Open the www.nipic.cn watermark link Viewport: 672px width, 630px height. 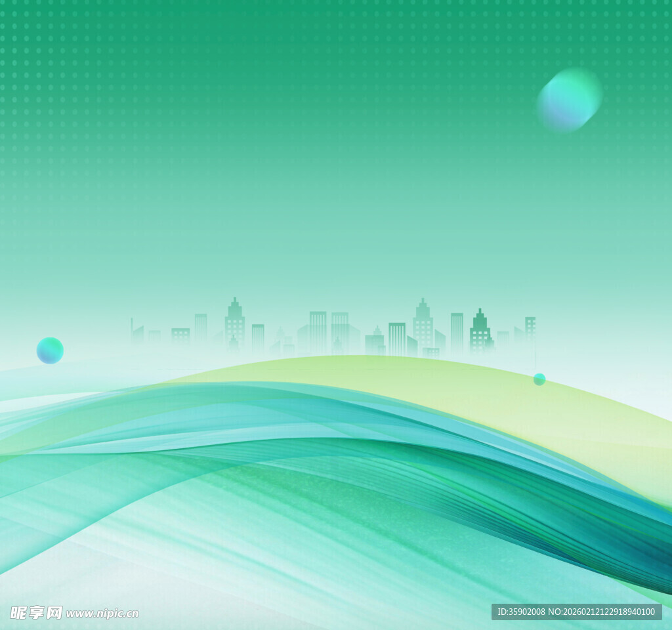[x=102, y=614]
